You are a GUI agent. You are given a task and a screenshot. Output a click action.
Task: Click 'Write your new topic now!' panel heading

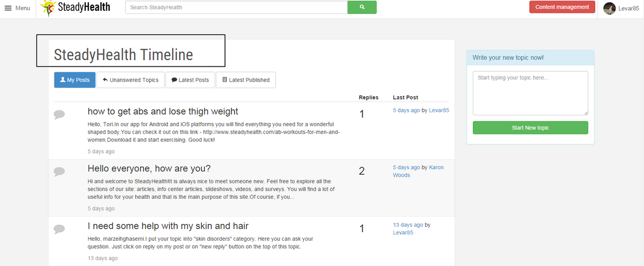(508, 57)
